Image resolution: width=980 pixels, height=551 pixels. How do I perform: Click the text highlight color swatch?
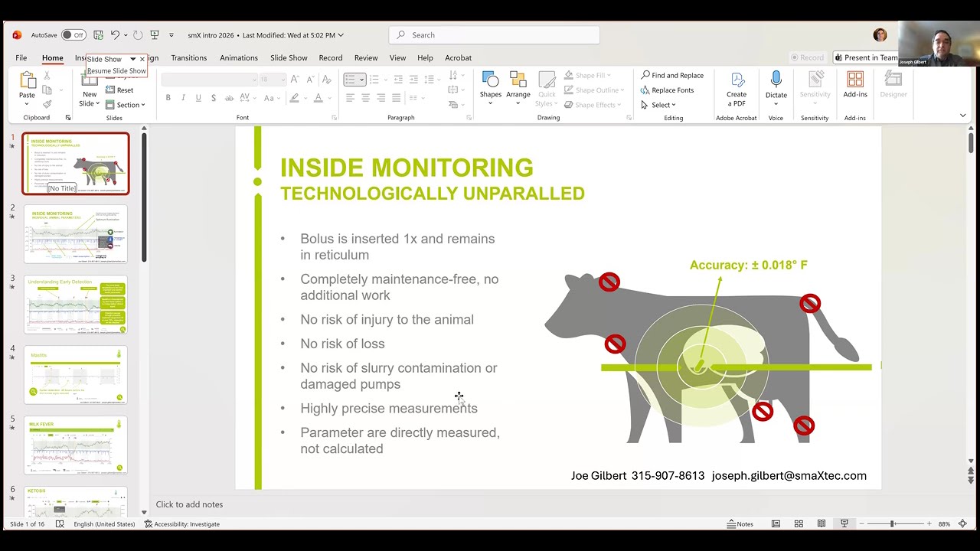(x=294, y=98)
